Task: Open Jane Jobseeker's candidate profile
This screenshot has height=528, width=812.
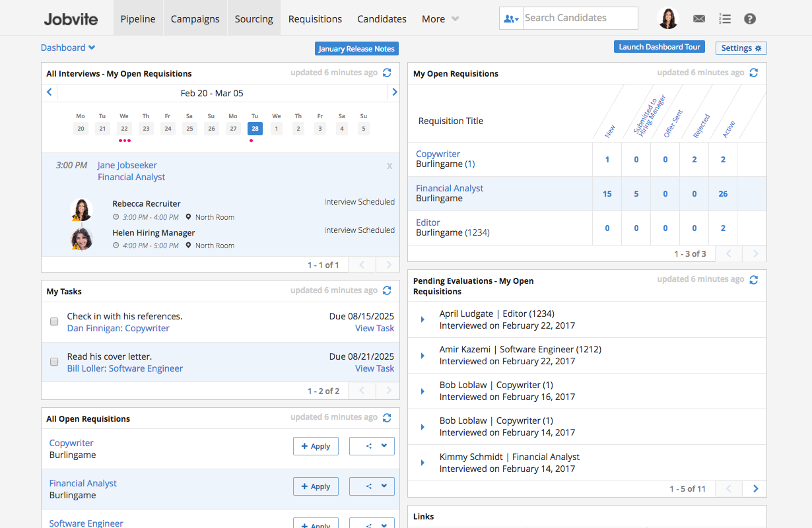Action: tap(127, 165)
